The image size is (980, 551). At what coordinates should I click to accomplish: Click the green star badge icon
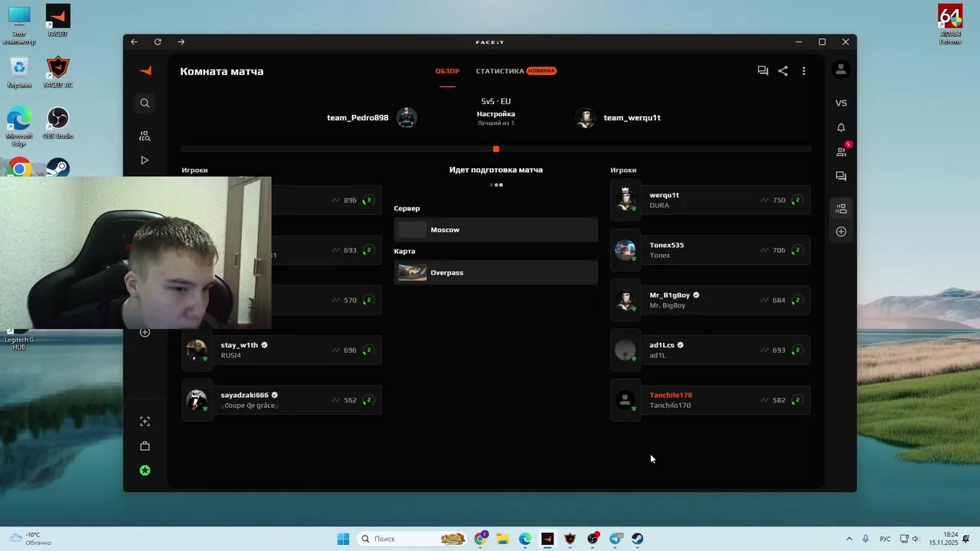point(145,471)
